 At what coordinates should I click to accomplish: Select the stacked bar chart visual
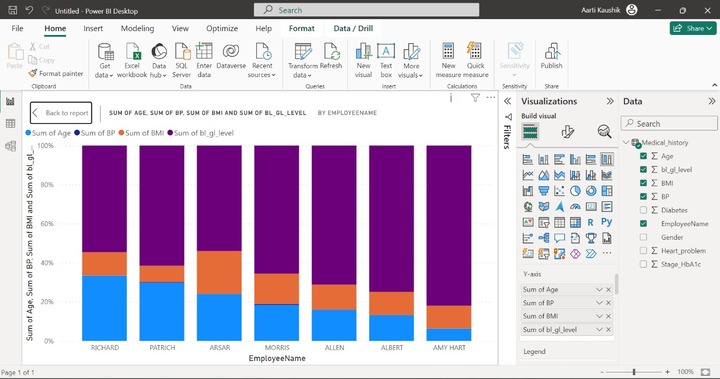click(x=528, y=159)
